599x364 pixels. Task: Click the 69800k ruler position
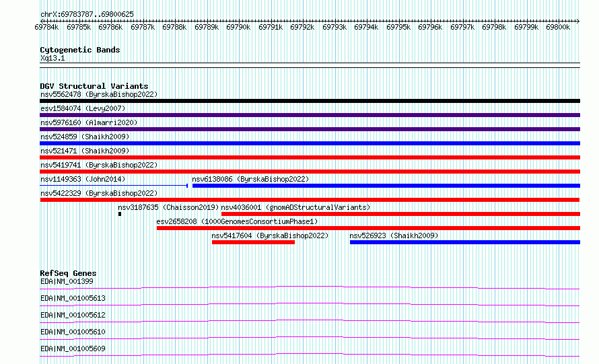[x=558, y=27]
